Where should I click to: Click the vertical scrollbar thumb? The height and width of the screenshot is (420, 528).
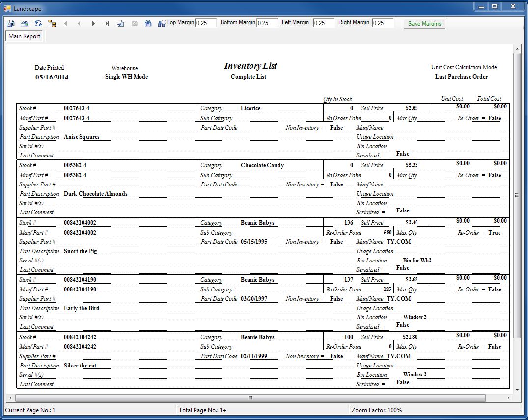517,195
